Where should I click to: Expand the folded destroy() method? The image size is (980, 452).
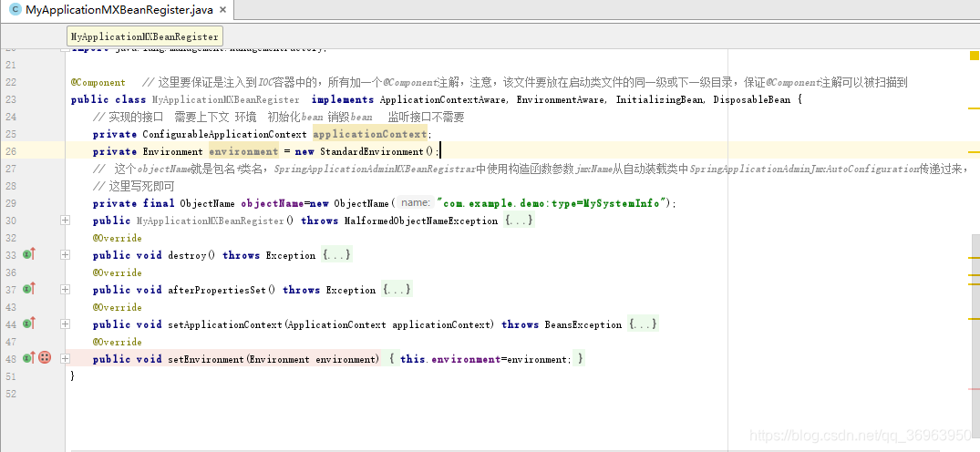[x=65, y=255]
